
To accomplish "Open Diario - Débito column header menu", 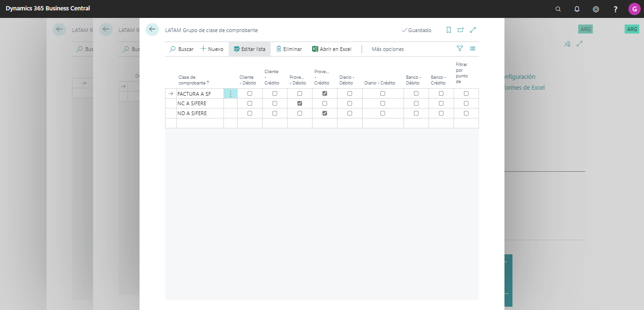I will 347,80.
